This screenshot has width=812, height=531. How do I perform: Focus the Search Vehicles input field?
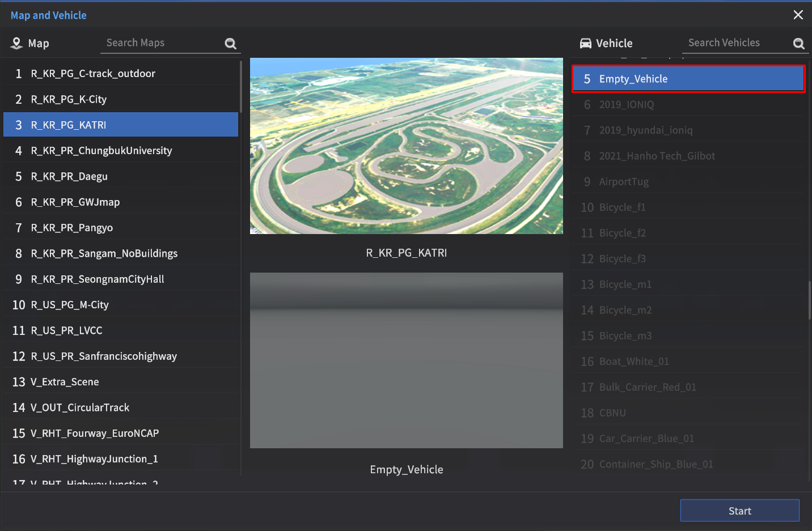click(736, 43)
